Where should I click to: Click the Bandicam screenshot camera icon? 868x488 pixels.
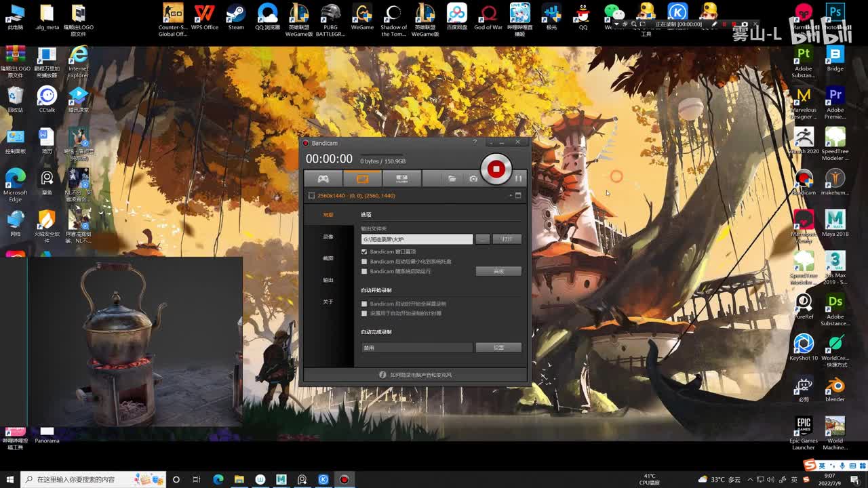click(x=473, y=179)
